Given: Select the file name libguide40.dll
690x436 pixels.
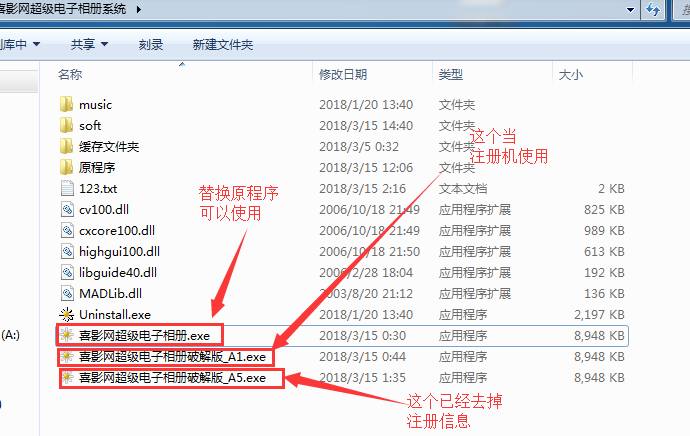Looking at the screenshot, I should (x=118, y=273).
